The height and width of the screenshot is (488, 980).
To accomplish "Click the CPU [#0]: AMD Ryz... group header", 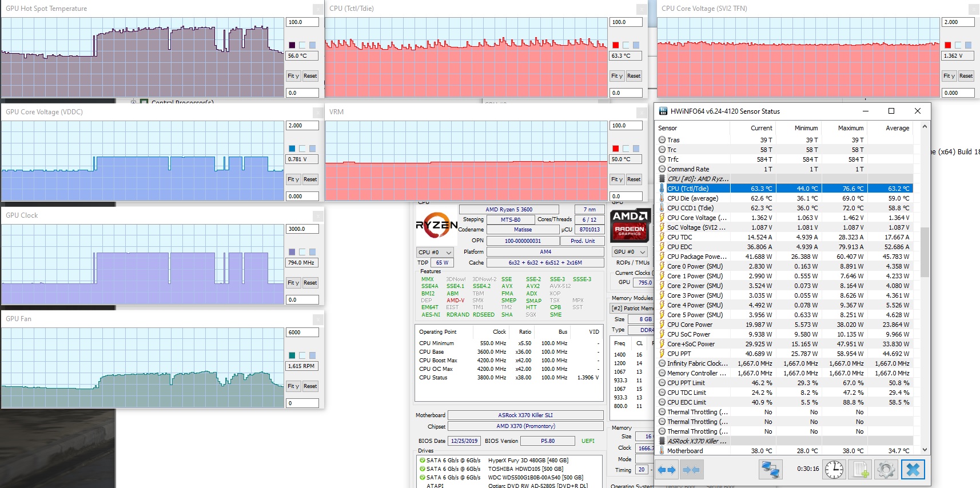I will pos(784,179).
